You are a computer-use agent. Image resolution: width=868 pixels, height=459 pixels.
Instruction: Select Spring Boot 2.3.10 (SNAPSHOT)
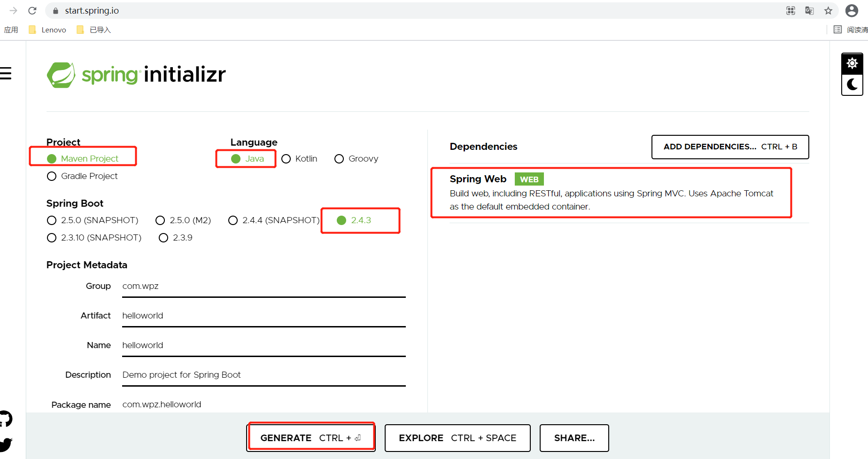(94, 238)
